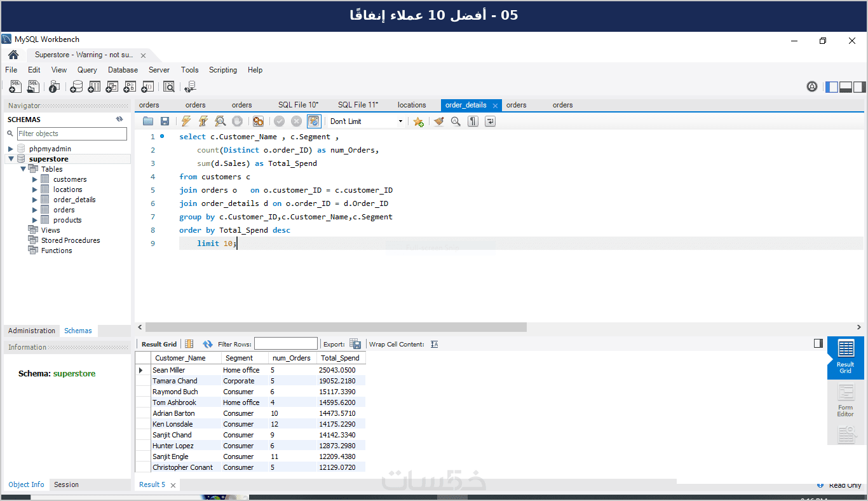Image resolution: width=868 pixels, height=501 pixels.
Task: Open find panel magnifier icon
Action: click(456, 121)
